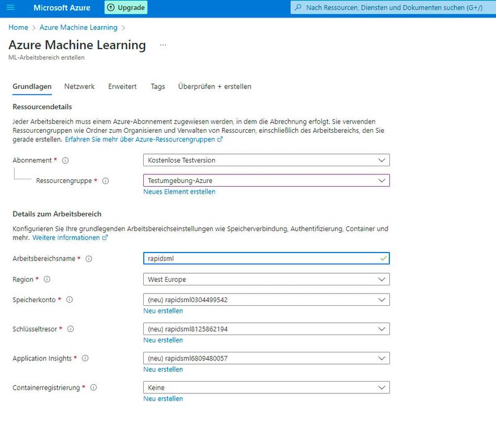496x448 pixels.
Task: Show info for Schlüsseltresor field
Action: [x=71, y=329]
